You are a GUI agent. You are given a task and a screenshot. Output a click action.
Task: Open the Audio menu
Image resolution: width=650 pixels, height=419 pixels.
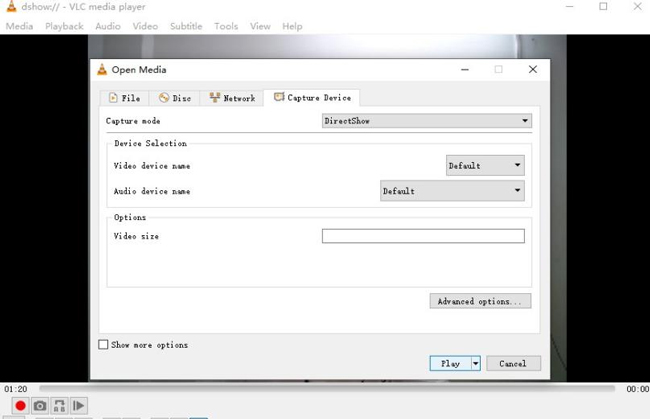108,26
